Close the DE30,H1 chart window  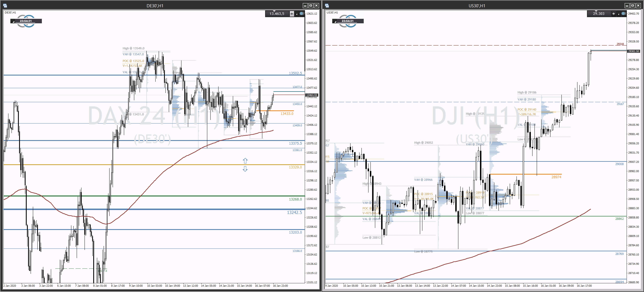pos(317,5)
